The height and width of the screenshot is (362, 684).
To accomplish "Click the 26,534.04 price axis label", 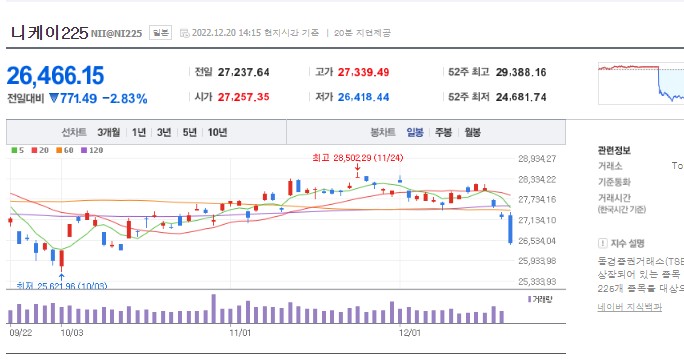I will [x=537, y=241].
